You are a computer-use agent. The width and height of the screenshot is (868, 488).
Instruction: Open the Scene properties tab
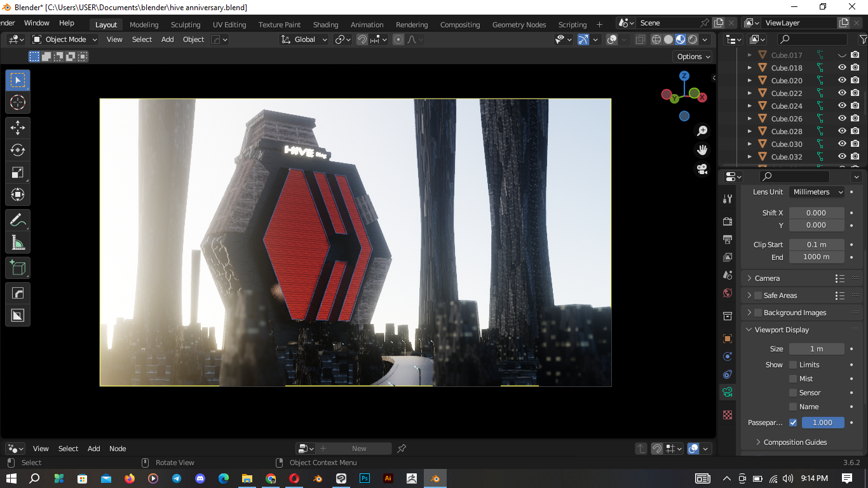[x=728, y=275]
